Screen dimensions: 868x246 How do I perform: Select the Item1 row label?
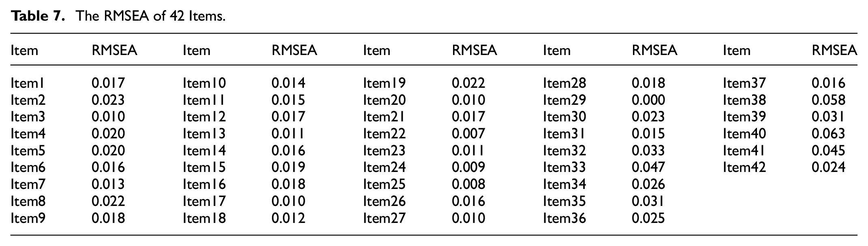[28, 83]
